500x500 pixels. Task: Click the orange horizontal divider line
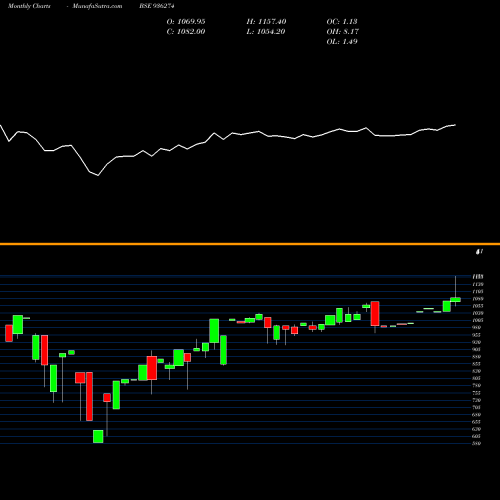(250, 244)
